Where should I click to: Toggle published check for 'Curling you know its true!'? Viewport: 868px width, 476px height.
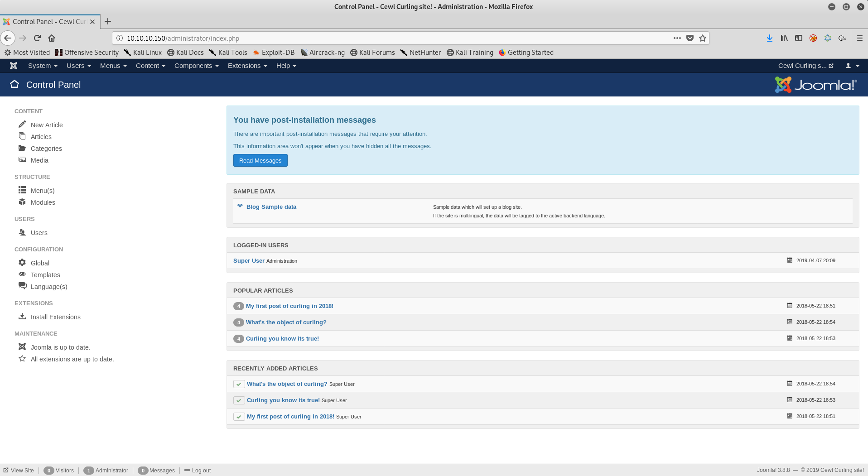click(239, 400)
